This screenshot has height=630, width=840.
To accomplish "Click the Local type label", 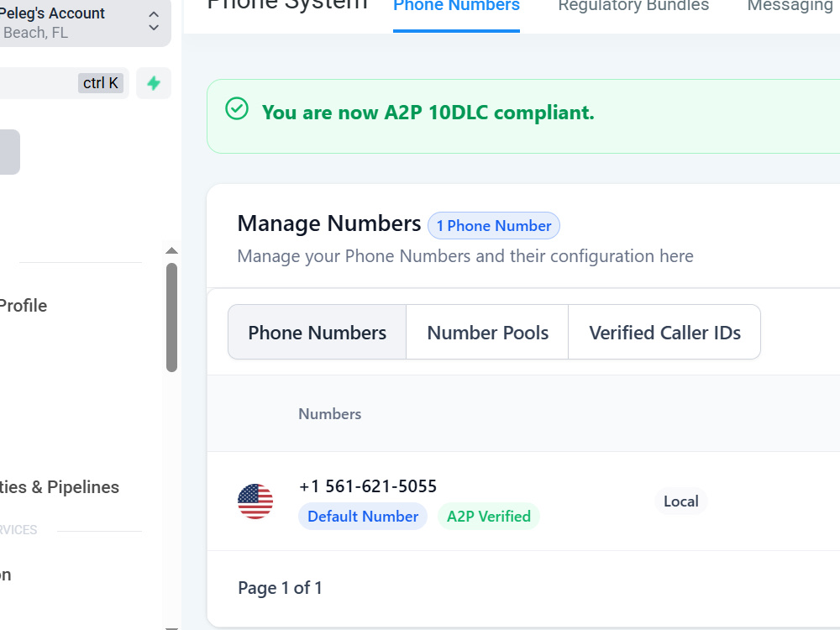I will 681,501.
